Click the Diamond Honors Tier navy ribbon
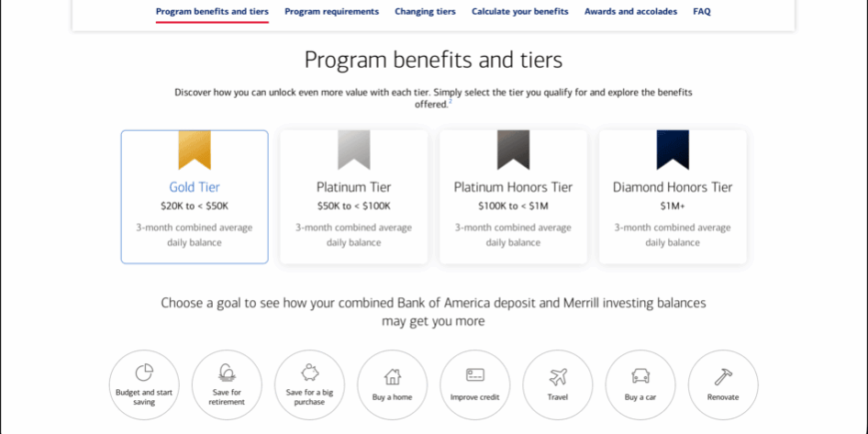Screen dimensions: 868x434 click(x=673, y=149)
